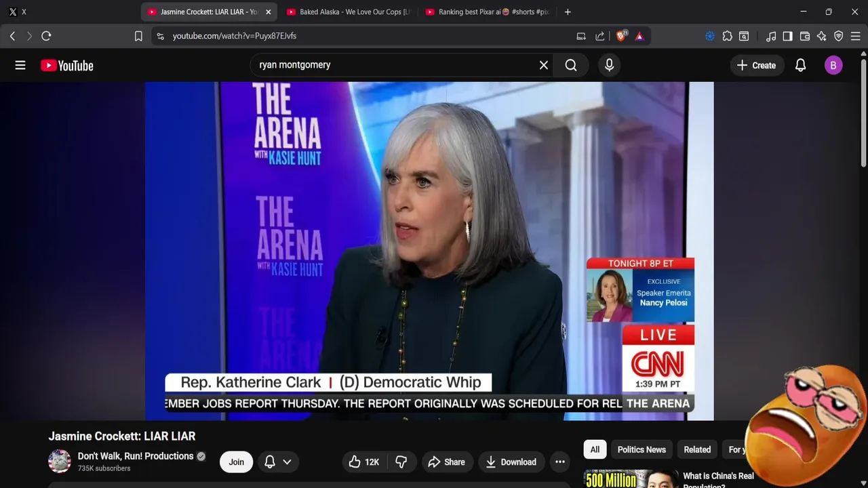The image size is (868, 488).
Task: Open the account avatar menu
Action: [x=833, y=65]
